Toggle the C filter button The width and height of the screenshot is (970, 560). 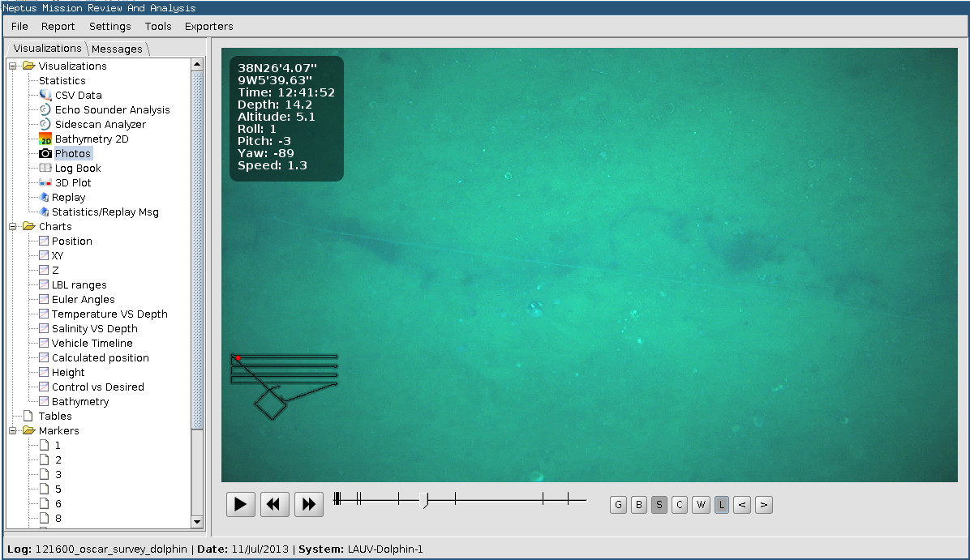680,505
